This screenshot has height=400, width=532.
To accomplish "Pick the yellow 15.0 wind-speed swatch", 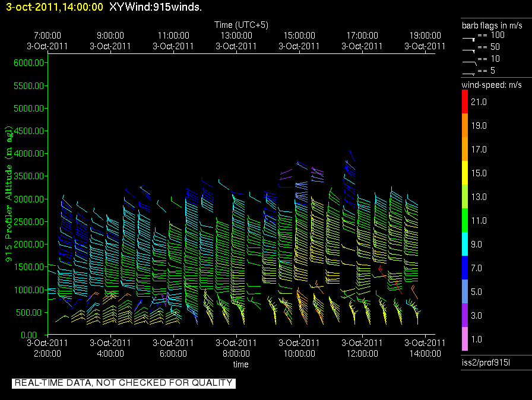I will point(465,173).
